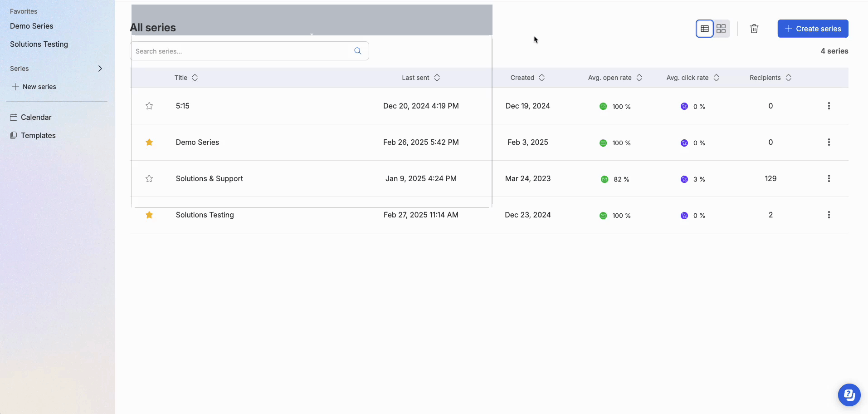
Task: Open Solutions Testing in the table
Action: tap(205, 215)
